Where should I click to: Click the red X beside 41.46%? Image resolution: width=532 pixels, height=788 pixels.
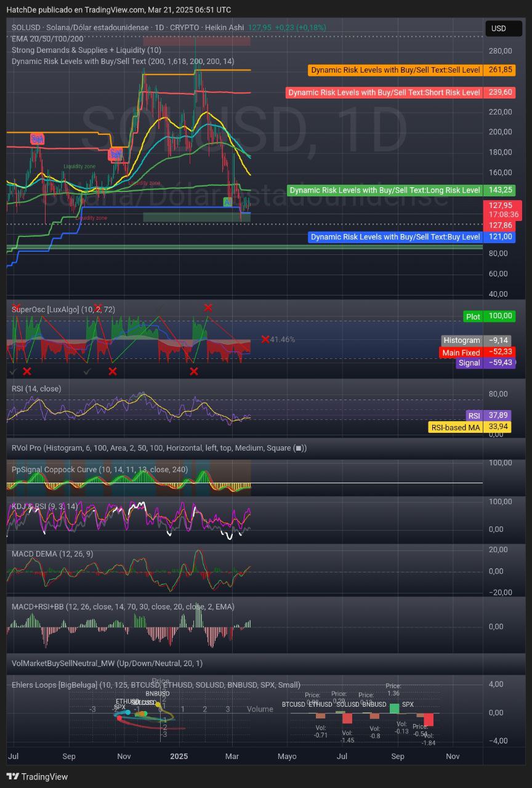coord(265,339)
